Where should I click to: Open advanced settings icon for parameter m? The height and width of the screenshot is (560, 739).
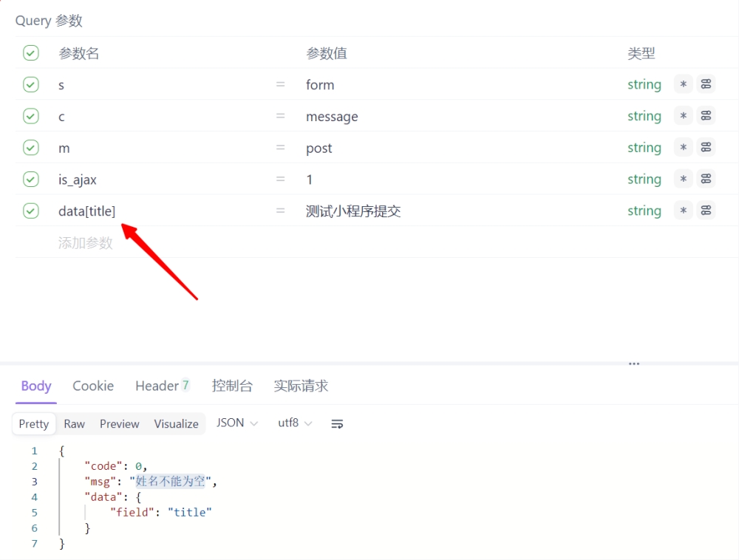click(x=706, y=148)
